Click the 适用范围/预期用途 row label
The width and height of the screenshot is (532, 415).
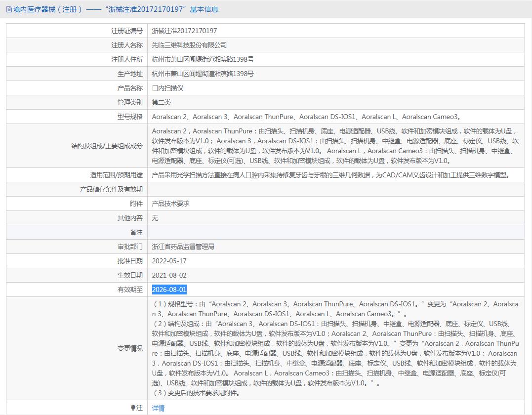pos(117,175)
